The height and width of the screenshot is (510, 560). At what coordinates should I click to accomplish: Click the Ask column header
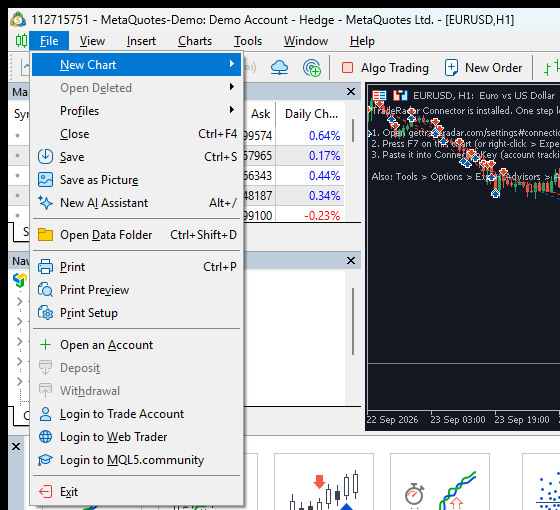[x=260, y=114]
